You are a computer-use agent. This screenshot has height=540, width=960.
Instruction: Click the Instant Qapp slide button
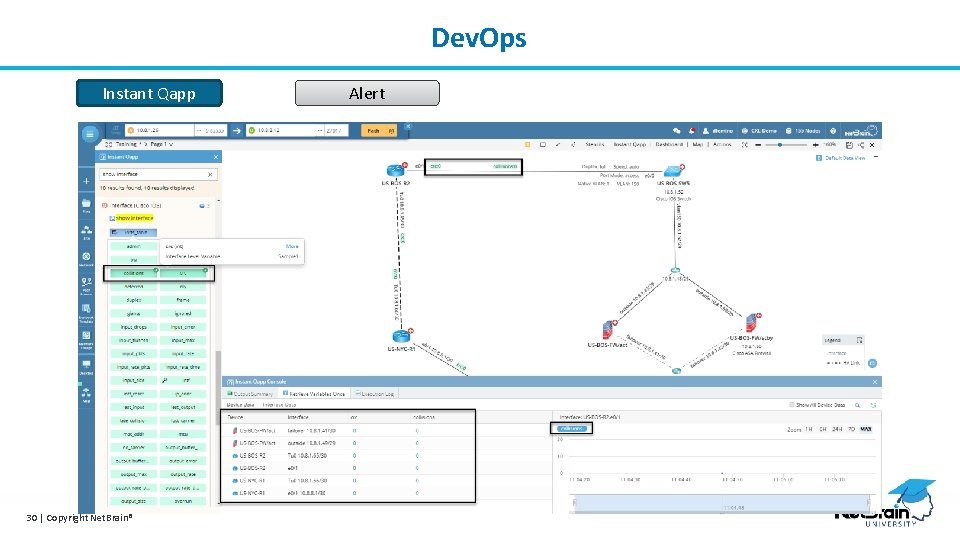click(x=149, y=93)
